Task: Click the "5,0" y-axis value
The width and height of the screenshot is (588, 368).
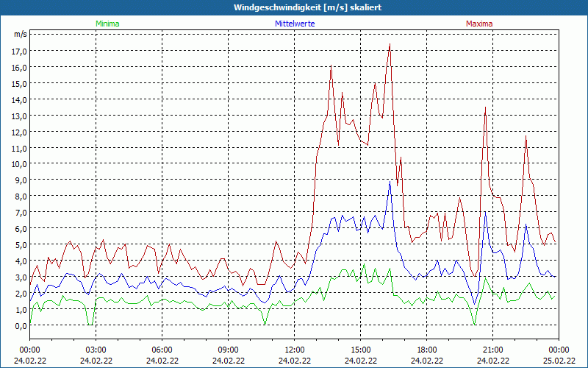Action: click(x=21, y=244)
